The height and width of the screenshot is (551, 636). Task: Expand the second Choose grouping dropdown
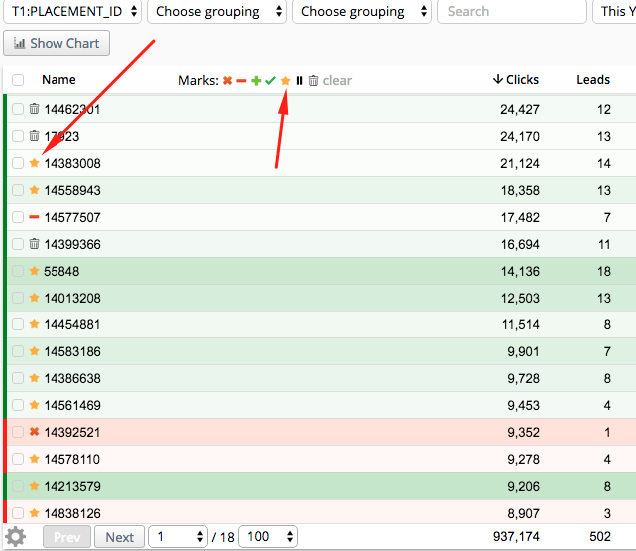[x=362, y=12]
